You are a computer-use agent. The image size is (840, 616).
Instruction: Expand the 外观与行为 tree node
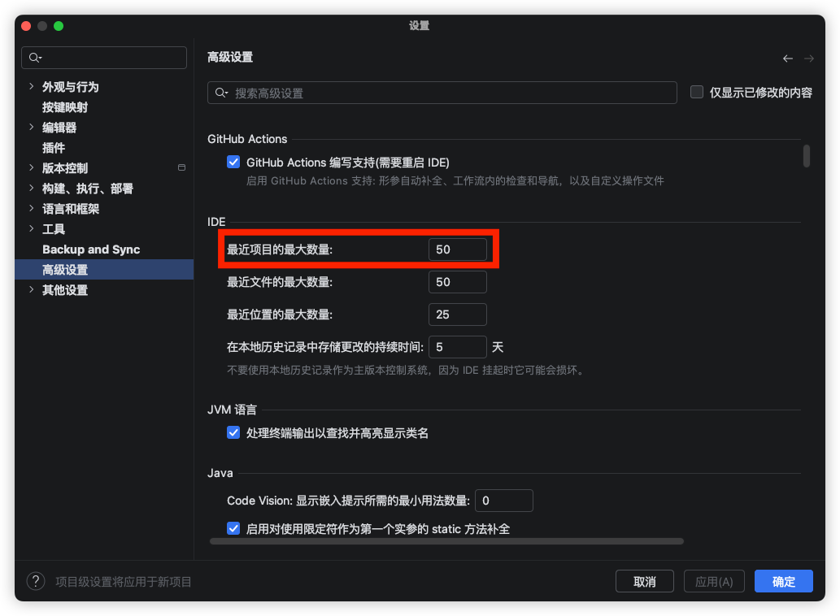click(31, 87)
